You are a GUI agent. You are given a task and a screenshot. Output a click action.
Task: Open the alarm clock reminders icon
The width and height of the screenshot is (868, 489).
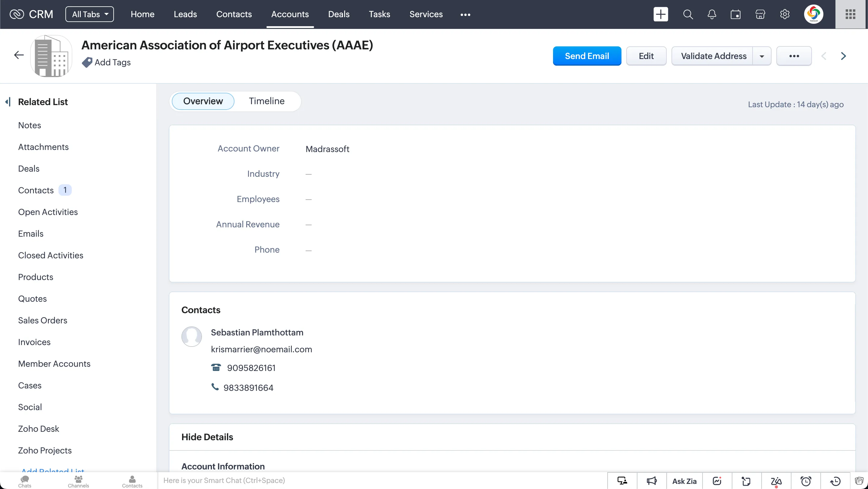pyautogui.click(x=806, y=481)
